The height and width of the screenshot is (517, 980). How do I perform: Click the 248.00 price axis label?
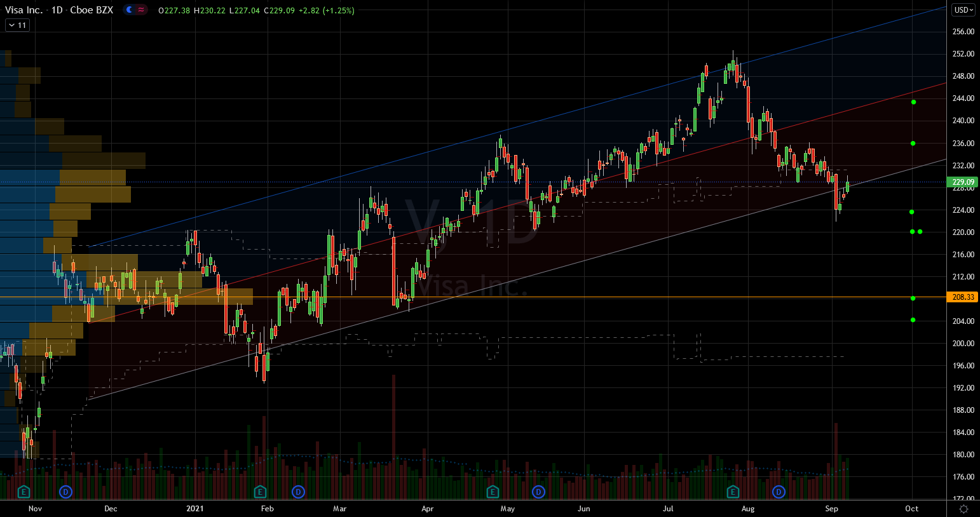click(963, 76)
